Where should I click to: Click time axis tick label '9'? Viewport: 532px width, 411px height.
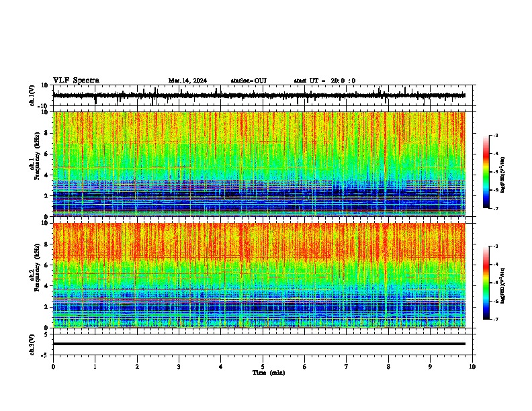(x=430, y=367)
